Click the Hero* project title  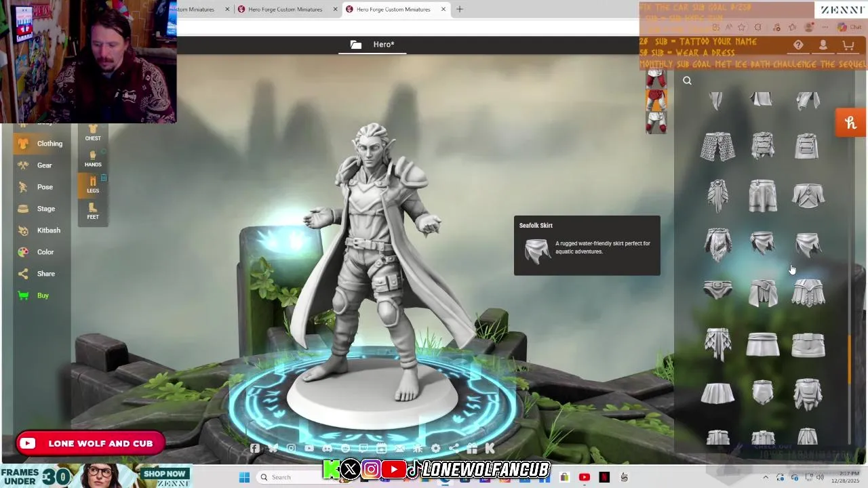click(384, 45)
